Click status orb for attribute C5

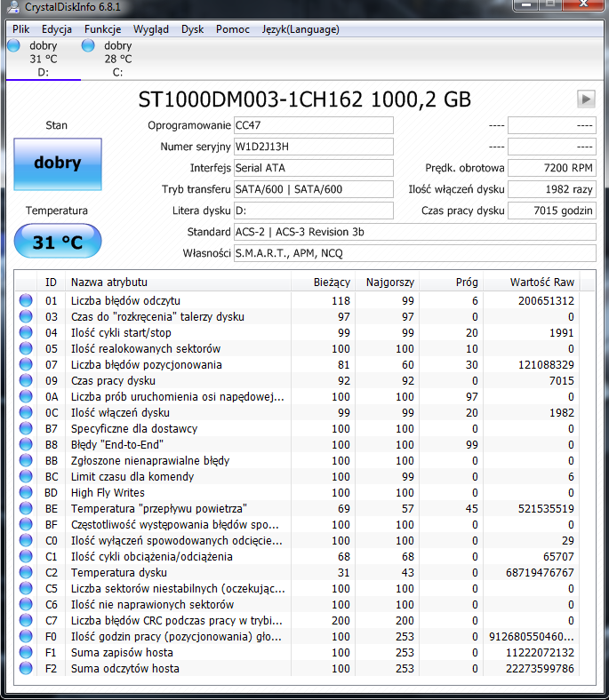(26, 588)
